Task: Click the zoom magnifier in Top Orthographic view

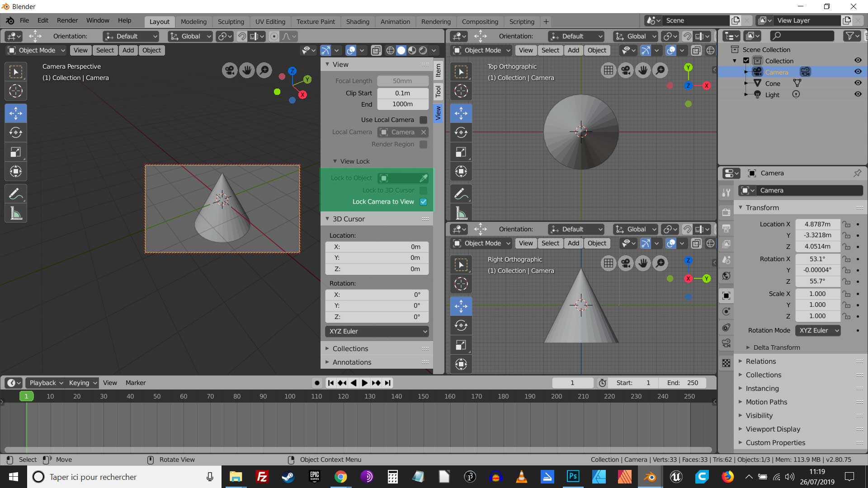Action: point(660,70)
